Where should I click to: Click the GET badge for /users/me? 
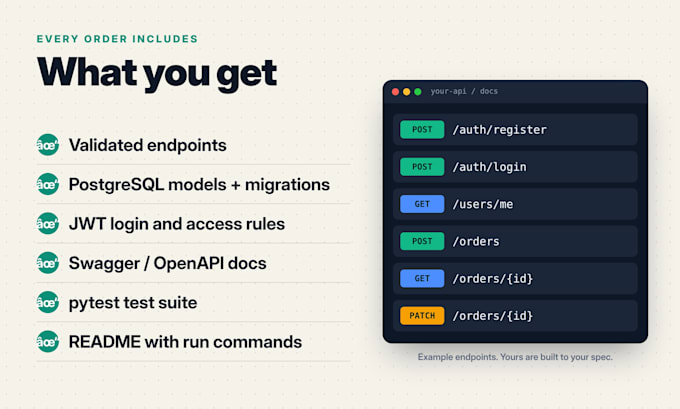422,204
